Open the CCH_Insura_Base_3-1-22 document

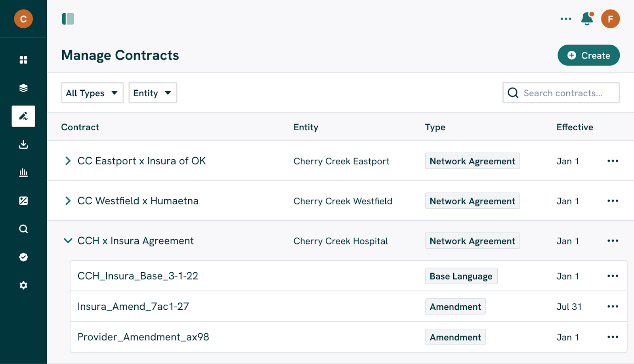tap(138, 276)
